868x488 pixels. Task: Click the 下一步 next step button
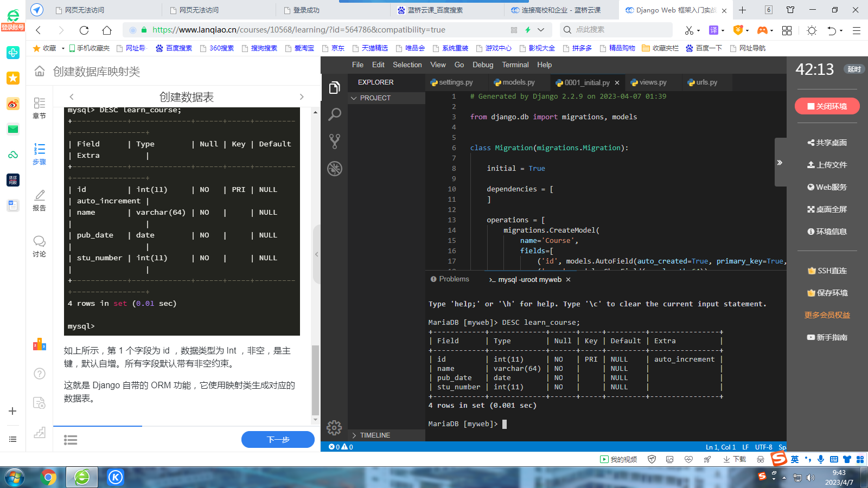pyautogui.click(x=278, y=440)
